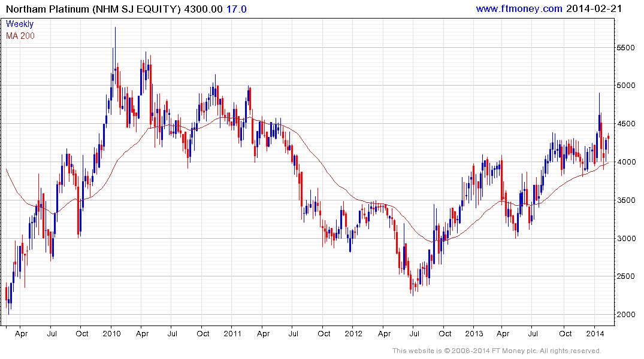Click the 2010 year marker on time axis
This screenshot has width=644, height=359.
[111, 333]
